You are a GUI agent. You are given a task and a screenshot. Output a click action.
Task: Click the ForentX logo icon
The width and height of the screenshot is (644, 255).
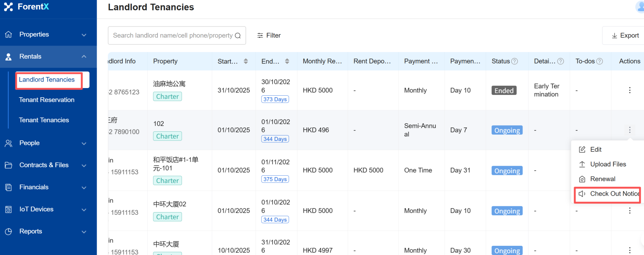click(x=8, y=7)
